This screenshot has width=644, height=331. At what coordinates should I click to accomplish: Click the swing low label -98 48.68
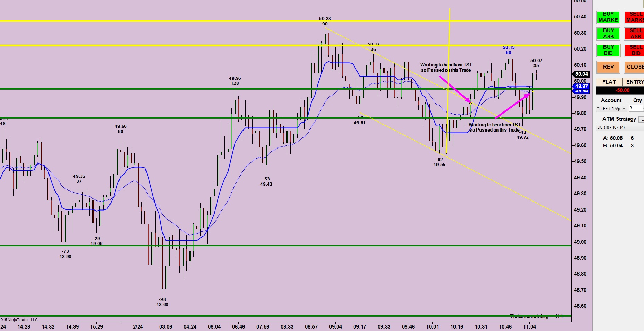tap(162, 302)
